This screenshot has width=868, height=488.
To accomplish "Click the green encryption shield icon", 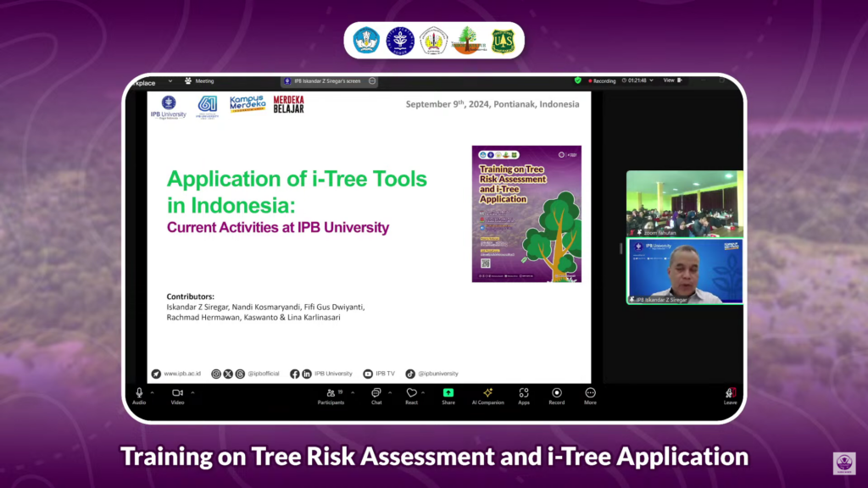I will click(578, 80).
